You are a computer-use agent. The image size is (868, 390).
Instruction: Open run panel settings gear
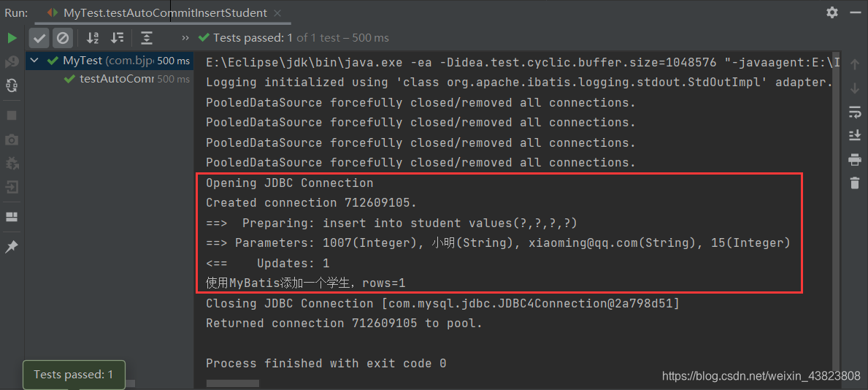[832, 12]
